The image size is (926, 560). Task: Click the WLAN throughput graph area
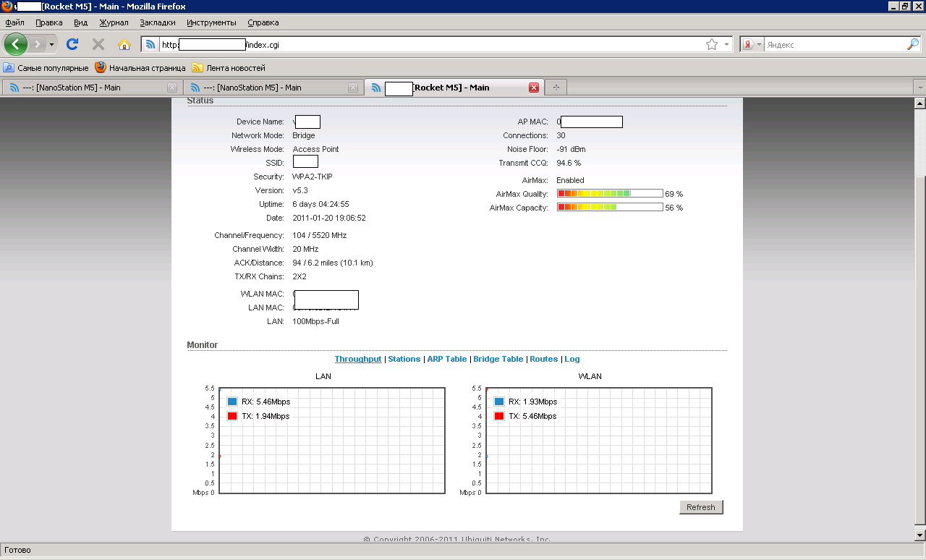(x=599, y=441)
